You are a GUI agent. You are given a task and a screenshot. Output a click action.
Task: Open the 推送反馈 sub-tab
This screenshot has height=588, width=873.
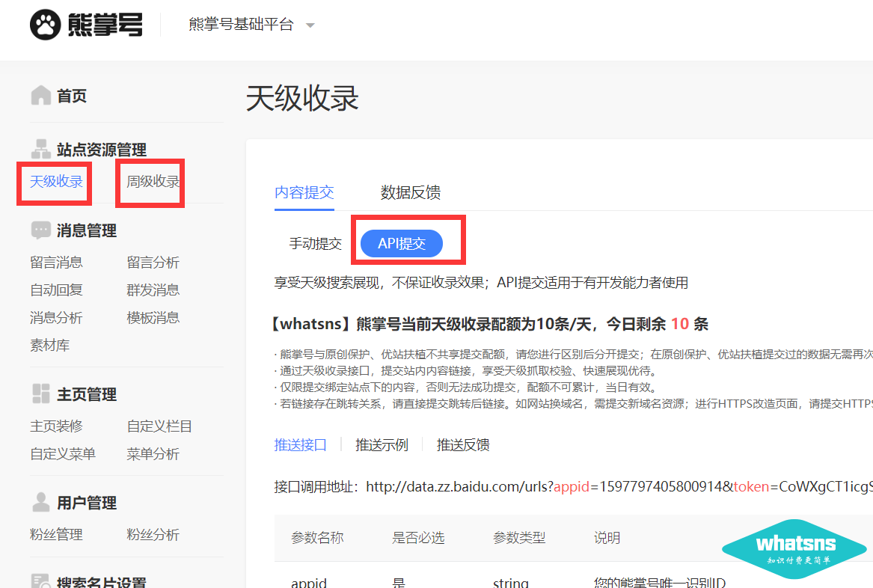(x=463, y=445)
